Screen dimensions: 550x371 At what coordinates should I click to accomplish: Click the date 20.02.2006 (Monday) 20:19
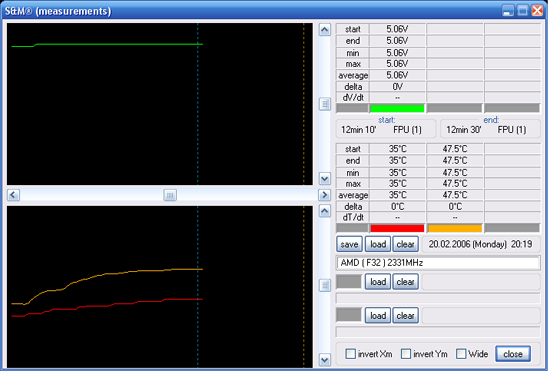pos(481,244)
